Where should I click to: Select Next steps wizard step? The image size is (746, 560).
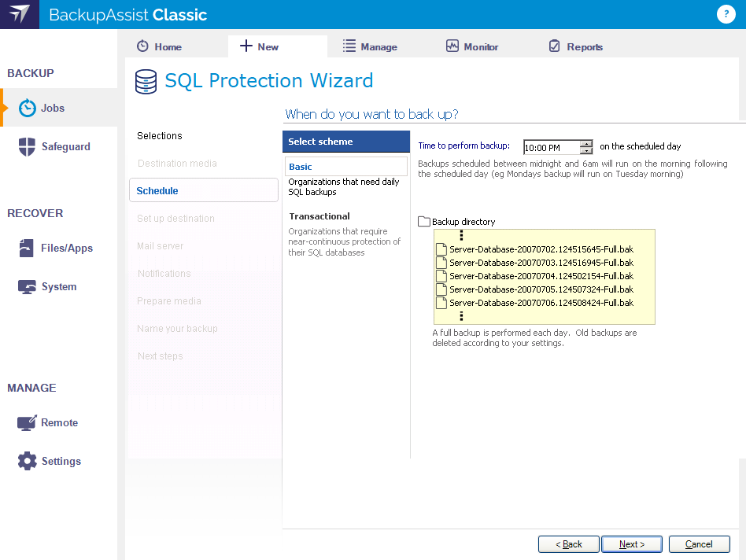160,356
